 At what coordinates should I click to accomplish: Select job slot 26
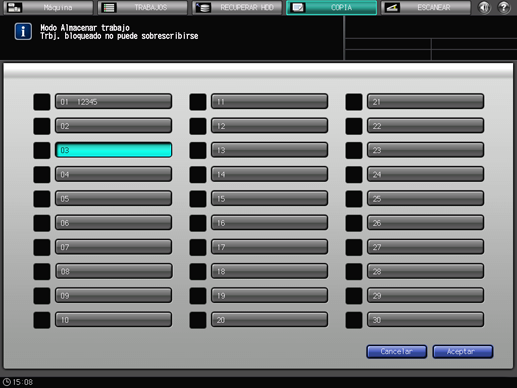[x=425, y=223]
